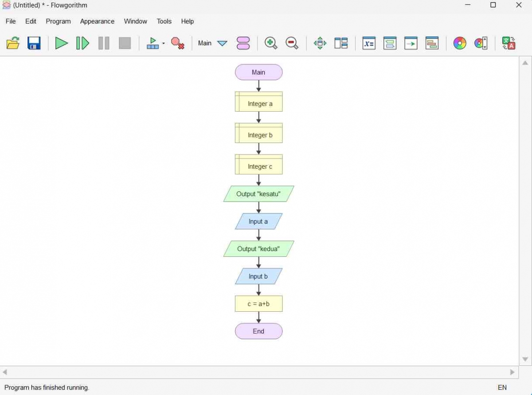Select the End terminal shape

[x=258, y=331]
